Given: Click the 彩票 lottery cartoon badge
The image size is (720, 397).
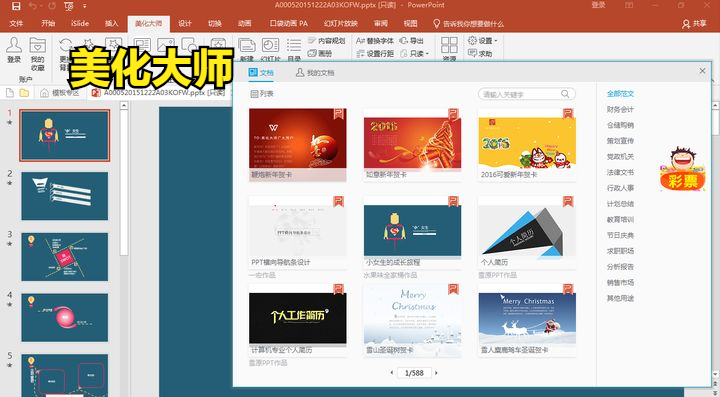Looking at the screenshot, I should (682, 169).
